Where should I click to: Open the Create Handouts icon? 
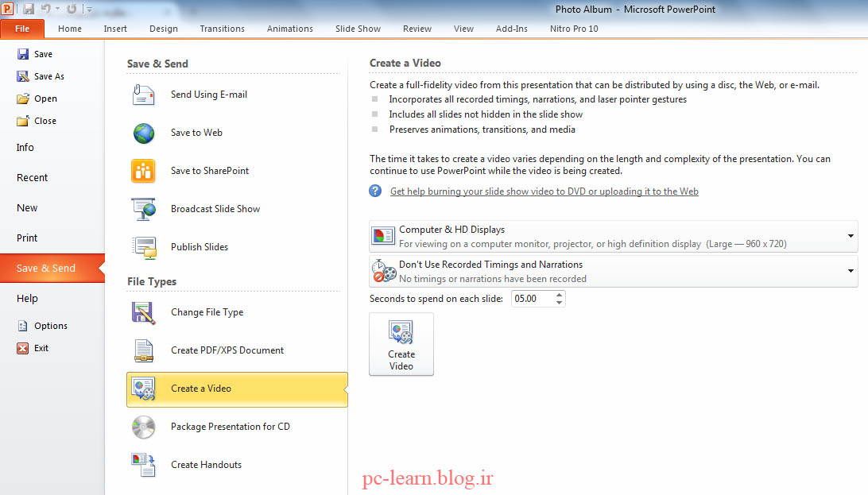(x=144, y=465)
